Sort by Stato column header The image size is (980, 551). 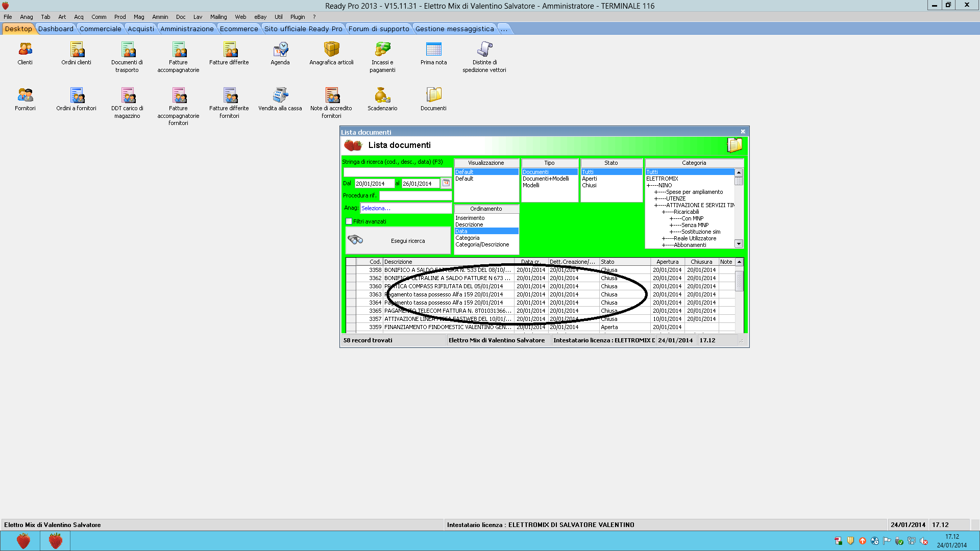point(625,262)
